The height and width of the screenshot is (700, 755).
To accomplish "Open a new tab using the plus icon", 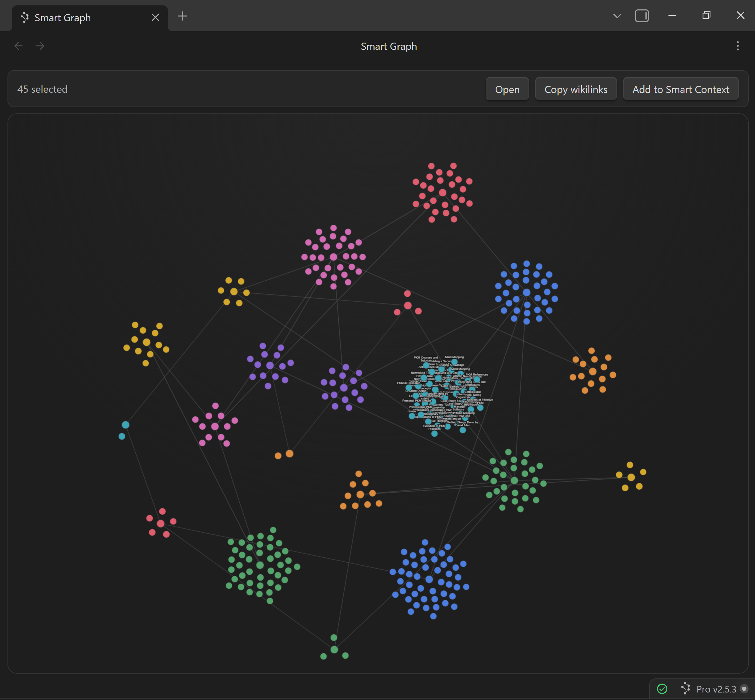I will click(183, 16).
